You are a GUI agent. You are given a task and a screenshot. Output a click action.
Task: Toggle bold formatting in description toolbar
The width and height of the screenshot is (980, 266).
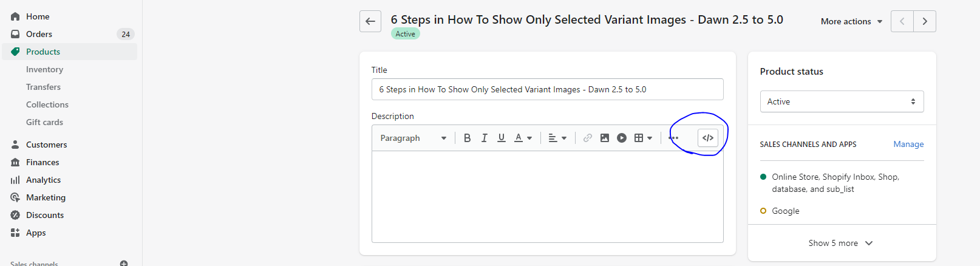(467, 138)
